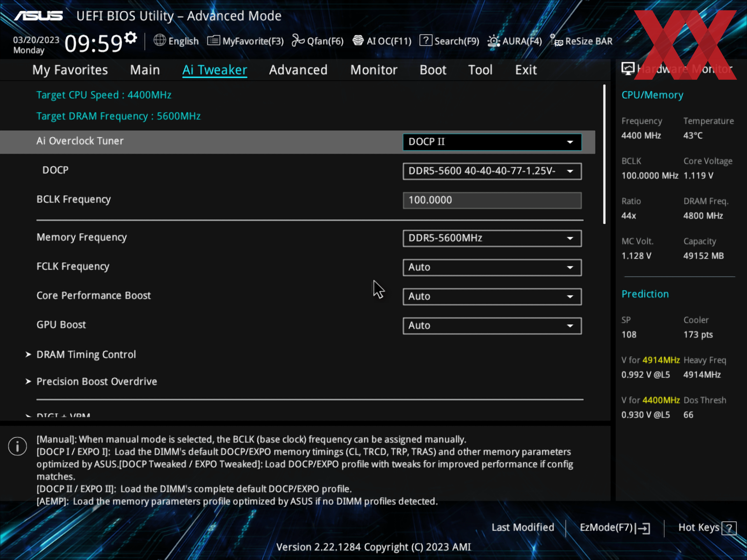Open the Core Performance Boost dropdown
The height and width of the screenshot is (560, 747).
(492, 296)
